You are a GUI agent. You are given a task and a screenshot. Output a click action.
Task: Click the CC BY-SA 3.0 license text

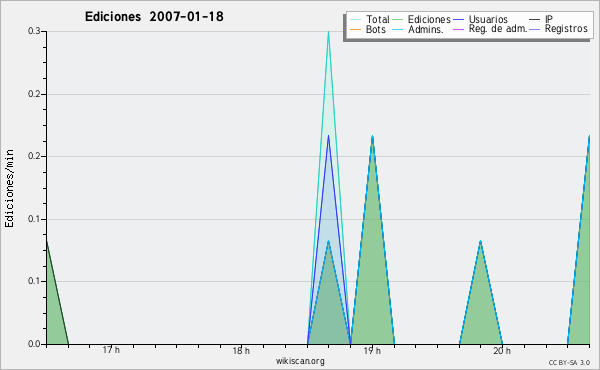click(x=569, y=362)
